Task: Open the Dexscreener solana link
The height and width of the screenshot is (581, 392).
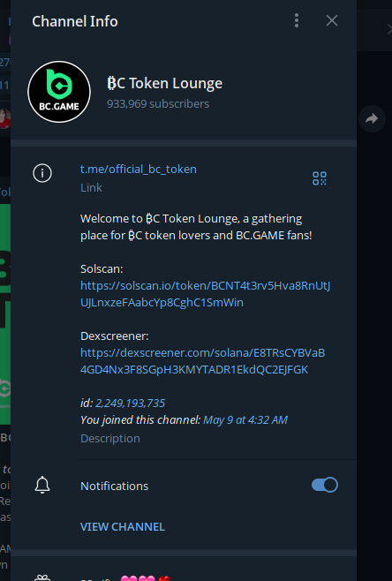Action: tap(203, 361)
